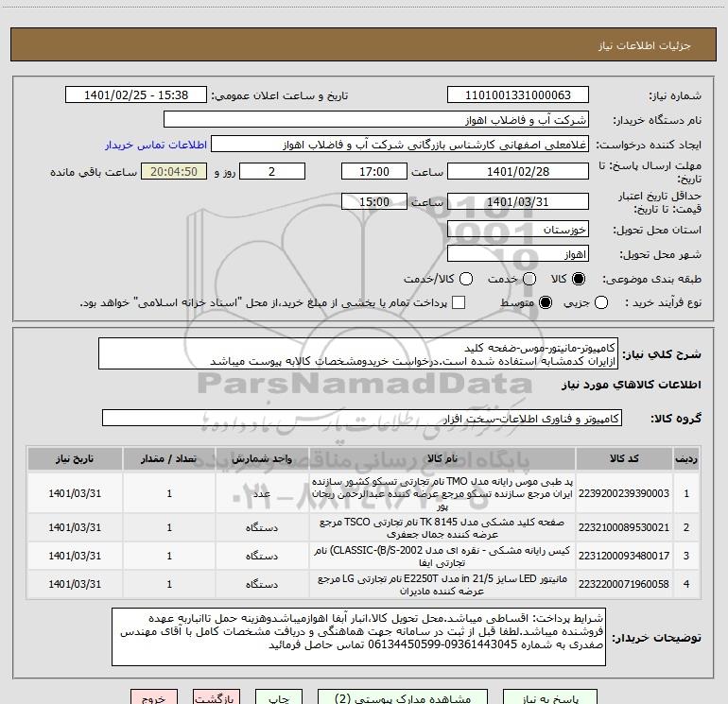Open مشاهده مدارک پیوستی (2) button
This screenshot has height=704, width=728.
(x=403, y=697)
